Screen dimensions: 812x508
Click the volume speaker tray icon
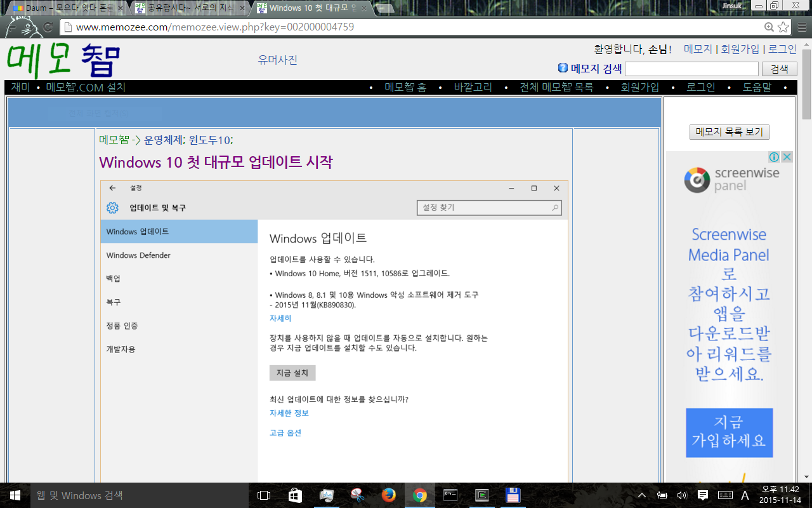(x=682, y=495)
